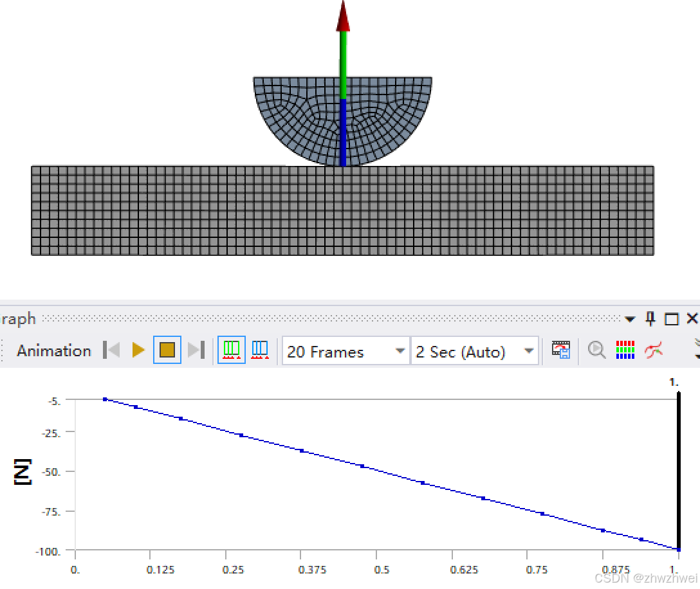700x589 pixels.
Task: Stop the animation playback
Action: click(167, 350)
